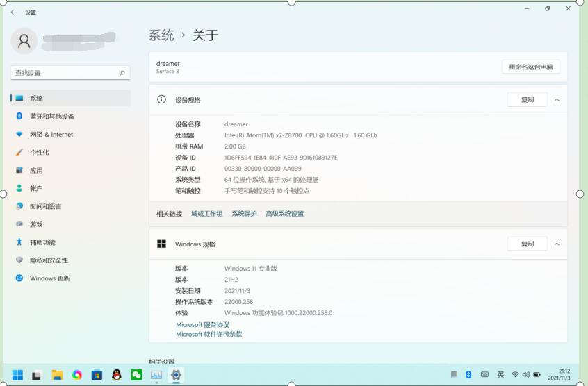Click the OS build 22000.258 value
This screenshot has height=386, width=588.
click(238, 302)
